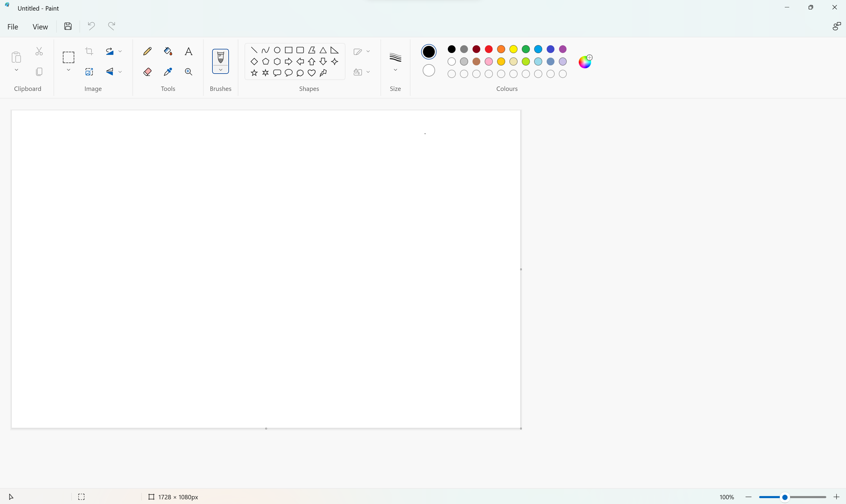Pick the green colour swatch

click(x=526, y=49)
